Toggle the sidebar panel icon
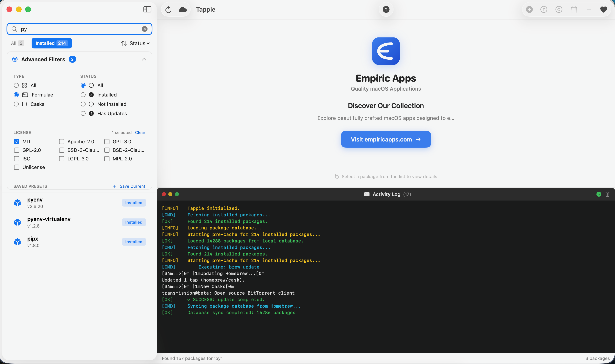The image size is (615, 364). [x=147, y=9]
